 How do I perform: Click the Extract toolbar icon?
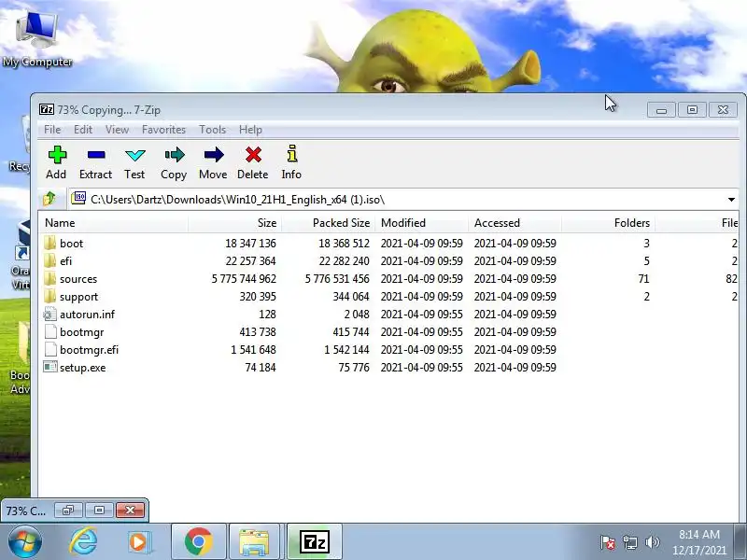[96, 155]
